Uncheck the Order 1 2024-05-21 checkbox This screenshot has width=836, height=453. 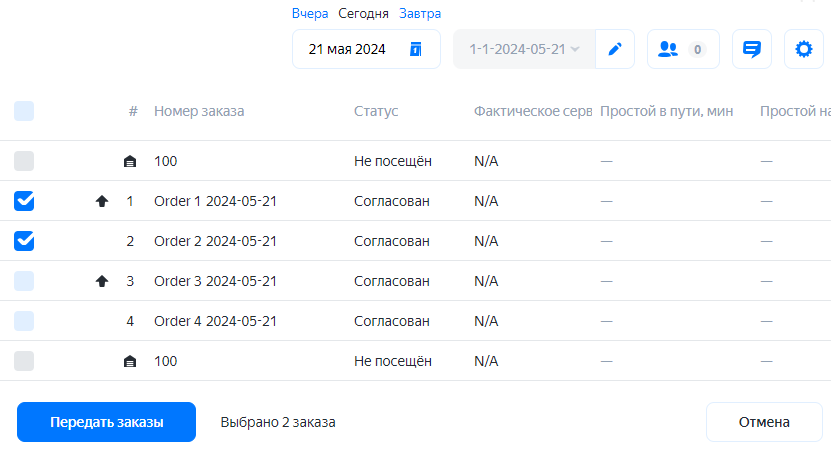pos(24,201)
